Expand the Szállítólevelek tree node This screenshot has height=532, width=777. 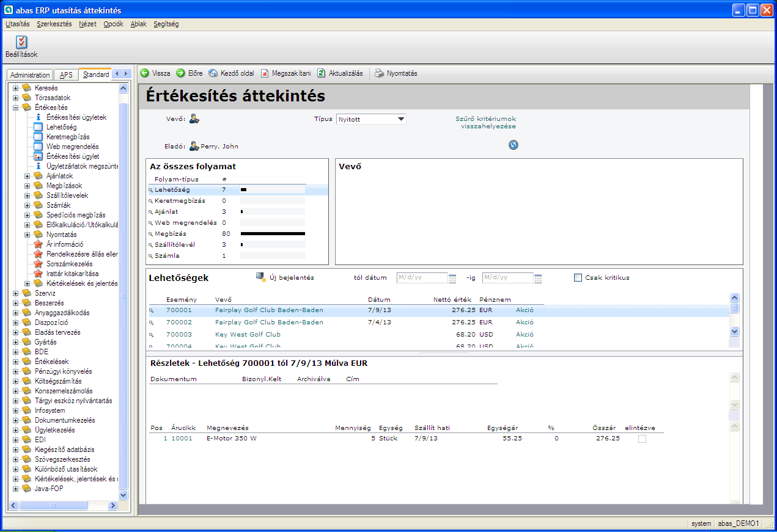[x=27, y=195]
